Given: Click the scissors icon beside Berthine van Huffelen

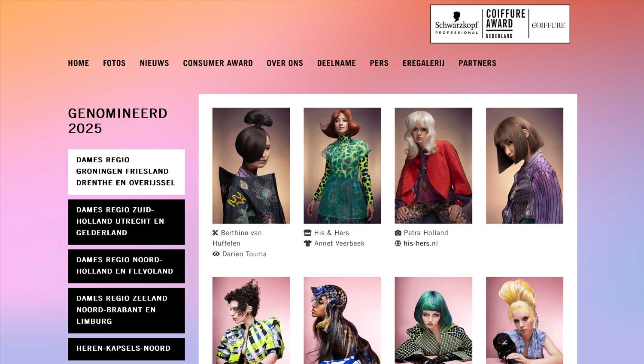Looking at the screenshot, I should [x=216, y=233].
